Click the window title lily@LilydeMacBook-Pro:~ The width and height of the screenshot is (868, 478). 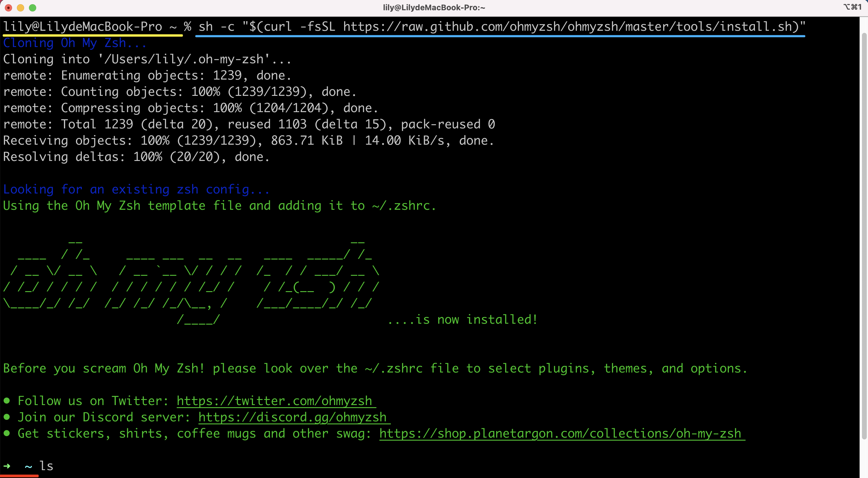click(x=434, y=8)
